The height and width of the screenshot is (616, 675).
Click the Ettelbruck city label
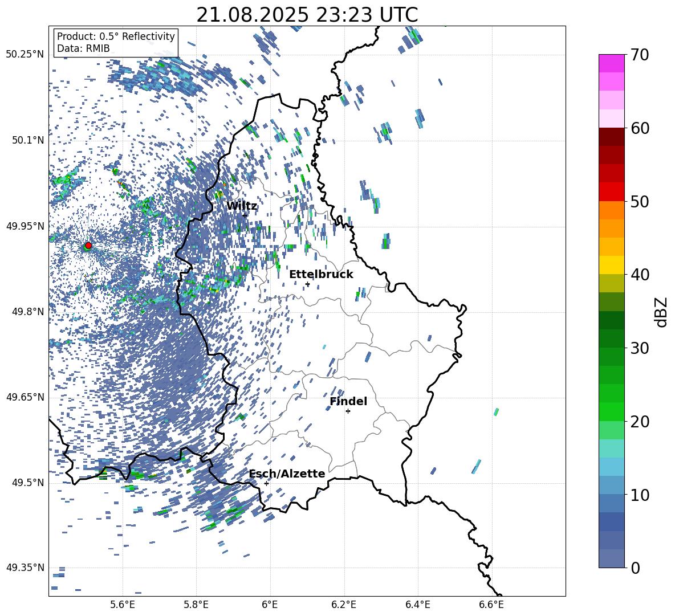[x=321, y=275]
